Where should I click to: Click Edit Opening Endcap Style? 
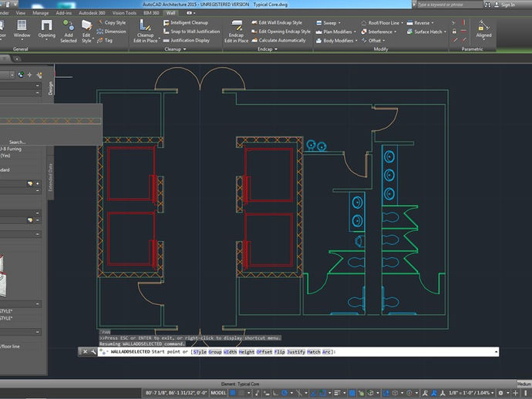(x=281, y=32)
